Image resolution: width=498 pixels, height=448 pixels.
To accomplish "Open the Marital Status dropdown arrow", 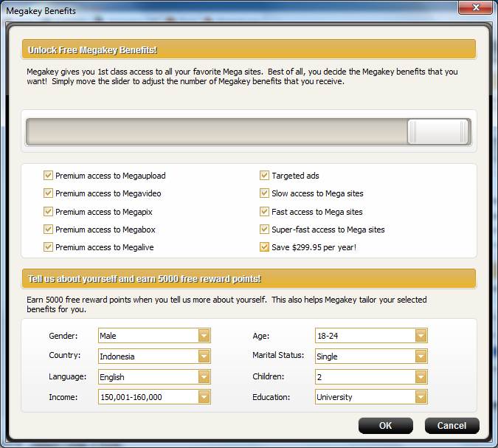I will (421, 356).
